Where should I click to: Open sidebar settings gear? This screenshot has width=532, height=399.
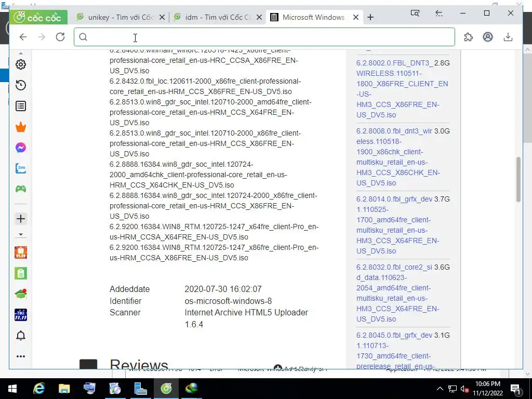21,64
